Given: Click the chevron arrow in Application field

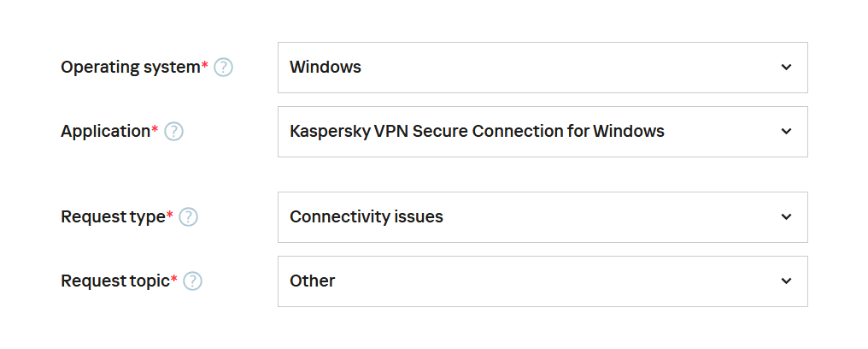Looking at the screenshot, I should (x=786, y=132).
